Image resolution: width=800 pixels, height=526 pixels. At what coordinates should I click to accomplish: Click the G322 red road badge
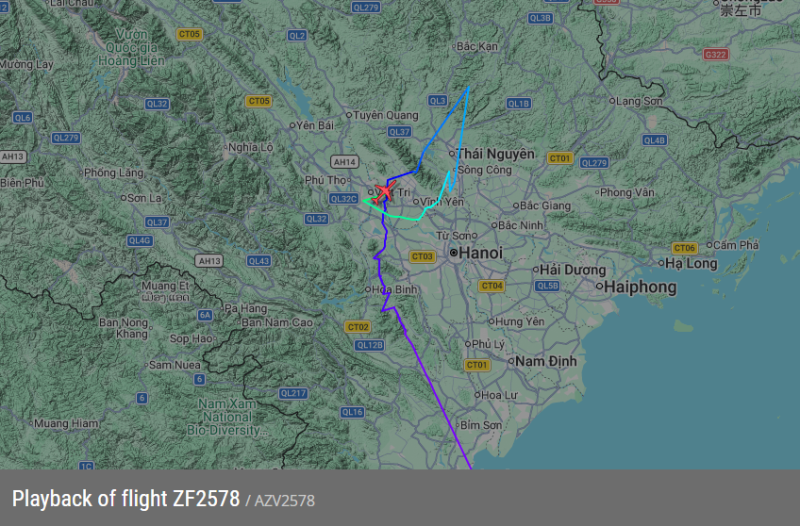[x=715, y=55]
